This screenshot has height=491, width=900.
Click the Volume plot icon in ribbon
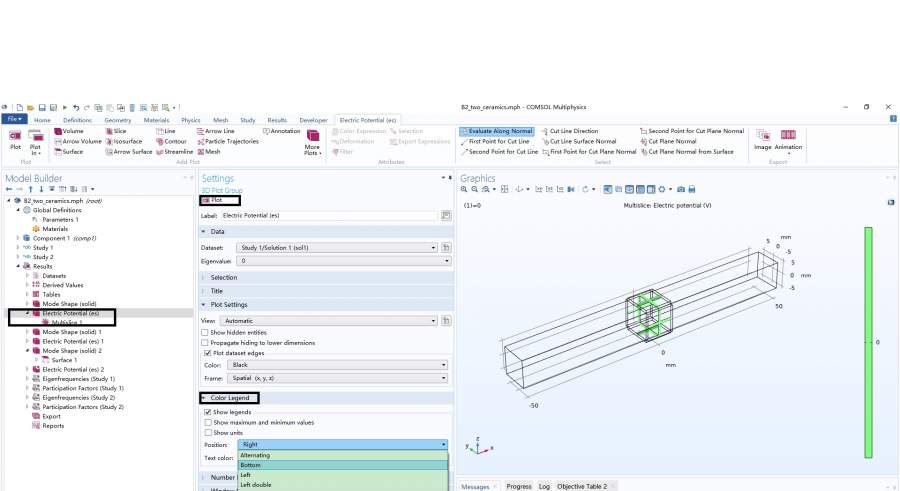[x=58, y=131]
